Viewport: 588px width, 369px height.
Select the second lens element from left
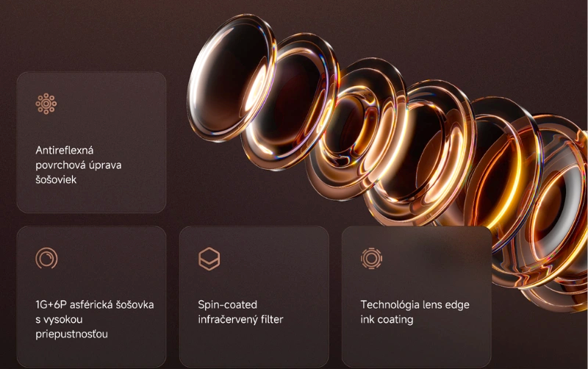pyautogui.click(x=290, y=101)
